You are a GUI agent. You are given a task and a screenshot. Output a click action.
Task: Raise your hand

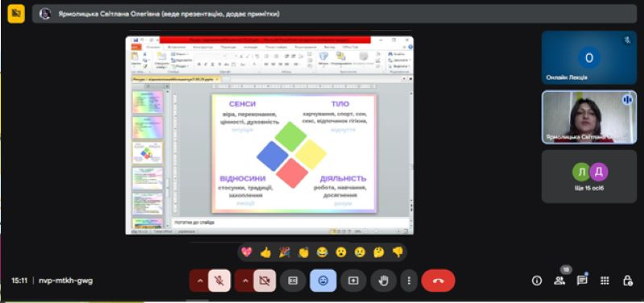(384, 280)
